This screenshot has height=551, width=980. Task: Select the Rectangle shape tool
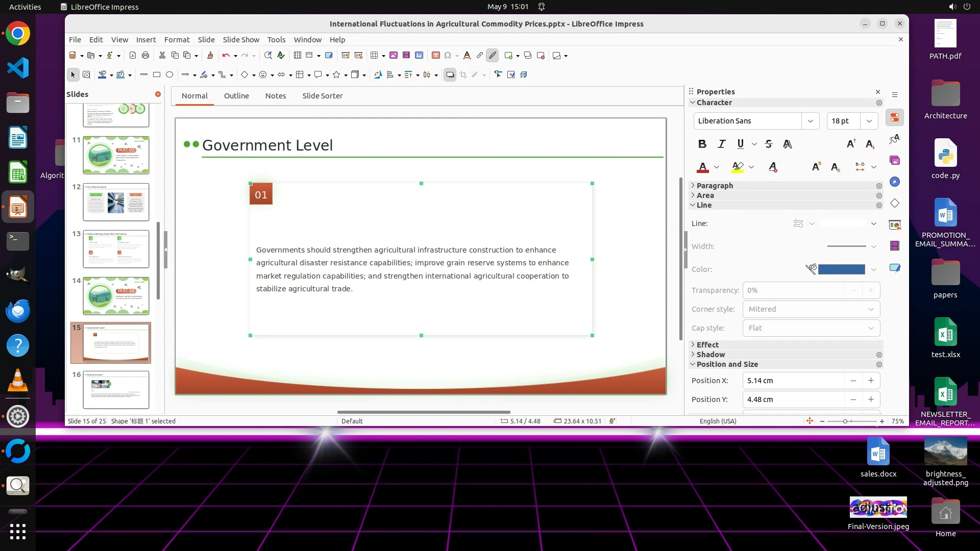tap(157, 74)
